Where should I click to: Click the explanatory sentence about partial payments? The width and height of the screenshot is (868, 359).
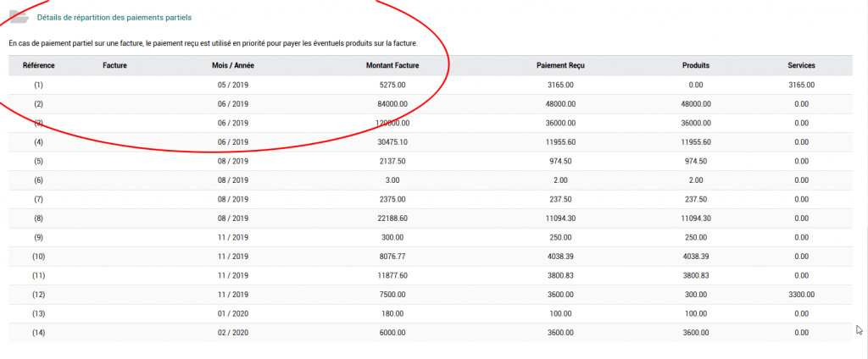(x=213, y=42)
